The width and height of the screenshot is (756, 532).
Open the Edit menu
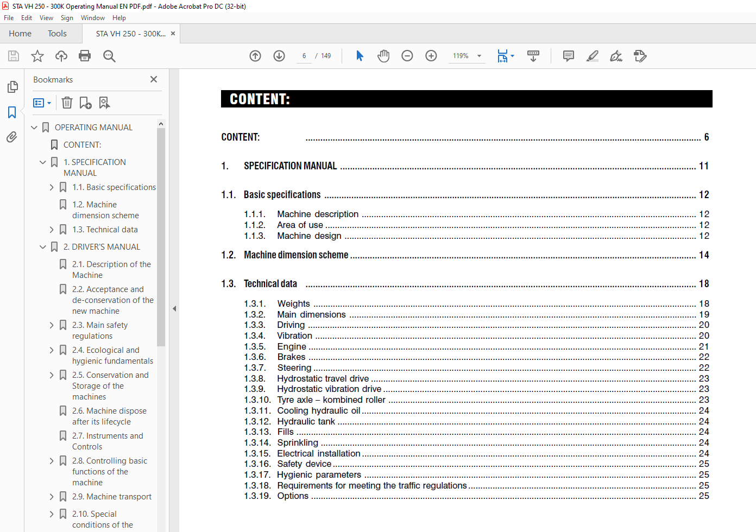[27, 18]
